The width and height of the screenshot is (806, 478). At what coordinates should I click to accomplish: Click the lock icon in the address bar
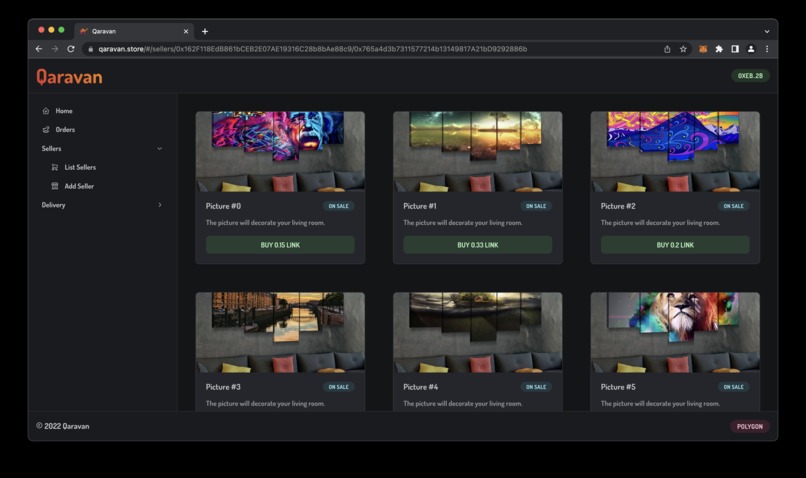(x=90, y=49)
